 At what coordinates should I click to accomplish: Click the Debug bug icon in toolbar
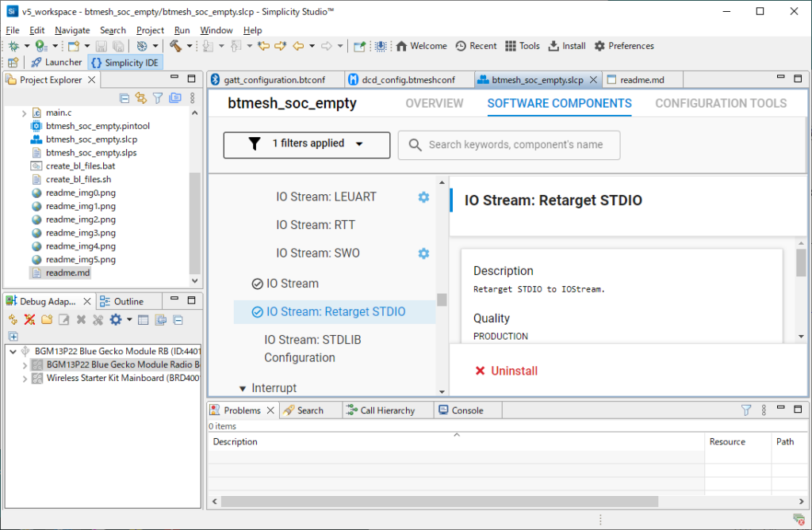click(x=13, y=46)
